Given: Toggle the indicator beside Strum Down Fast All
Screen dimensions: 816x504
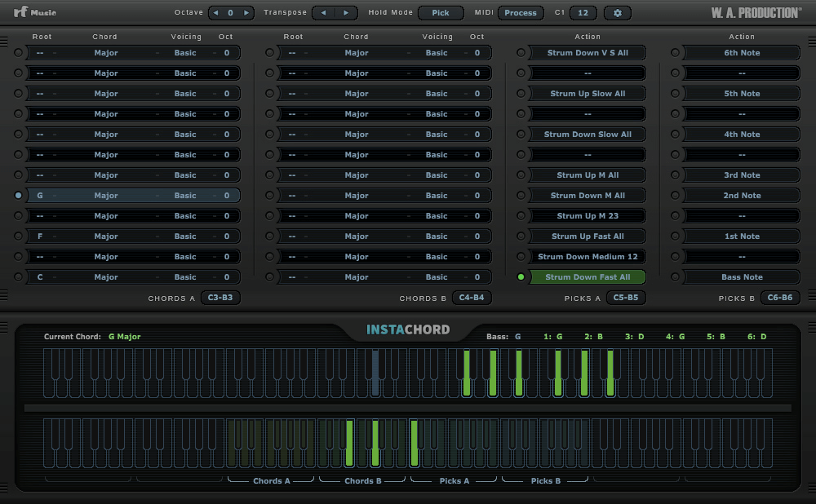Looking at the screenshot, I should [x=521, y=277].
